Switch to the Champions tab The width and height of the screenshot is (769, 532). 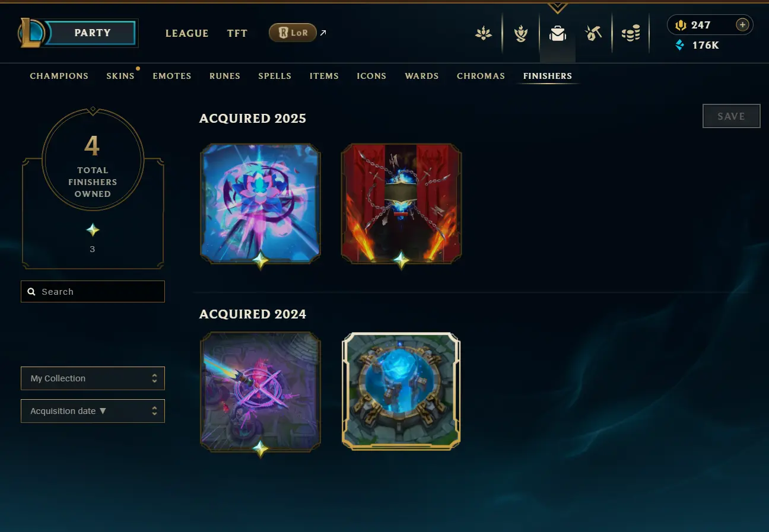coord(59,76)
